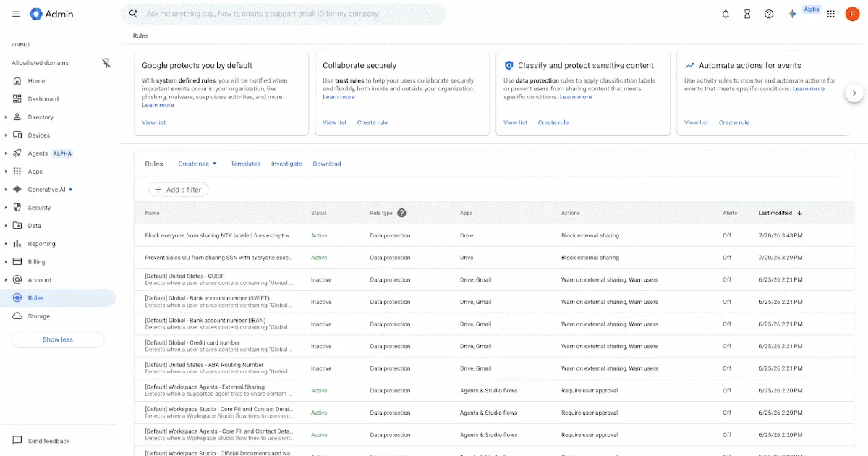This screenshot has width=868, height=456.
Task: Click the Devices icon in sidebar
Action: (x=17, y=135)
